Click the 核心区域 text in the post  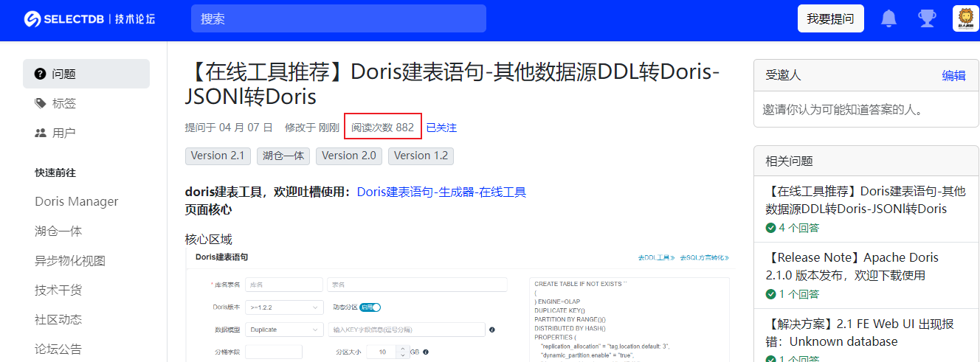[x=208, y=239]
